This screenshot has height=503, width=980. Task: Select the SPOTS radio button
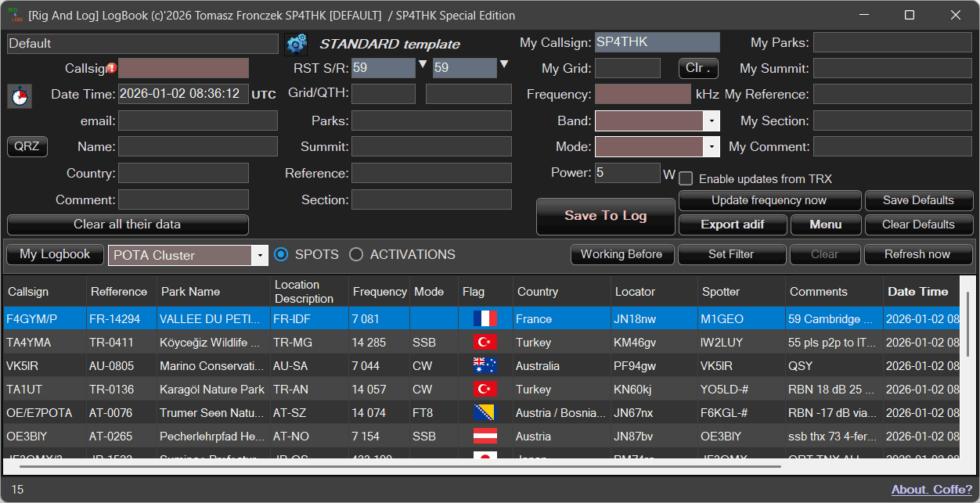282,255
